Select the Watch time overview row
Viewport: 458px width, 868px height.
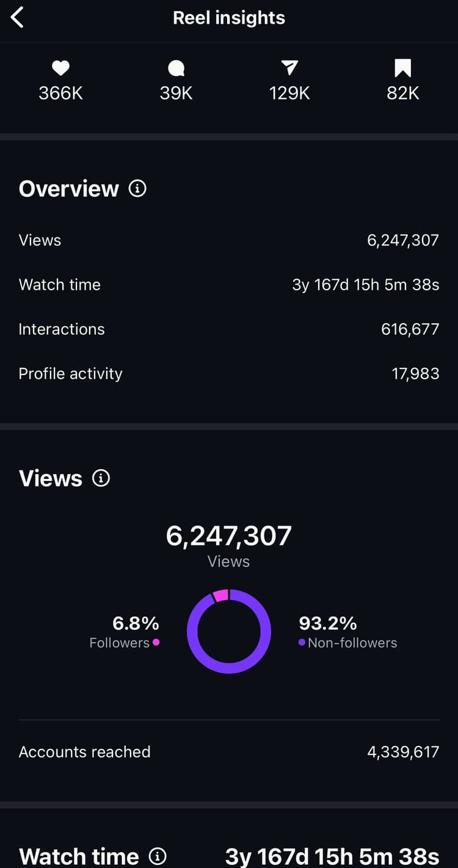(228, 285)
